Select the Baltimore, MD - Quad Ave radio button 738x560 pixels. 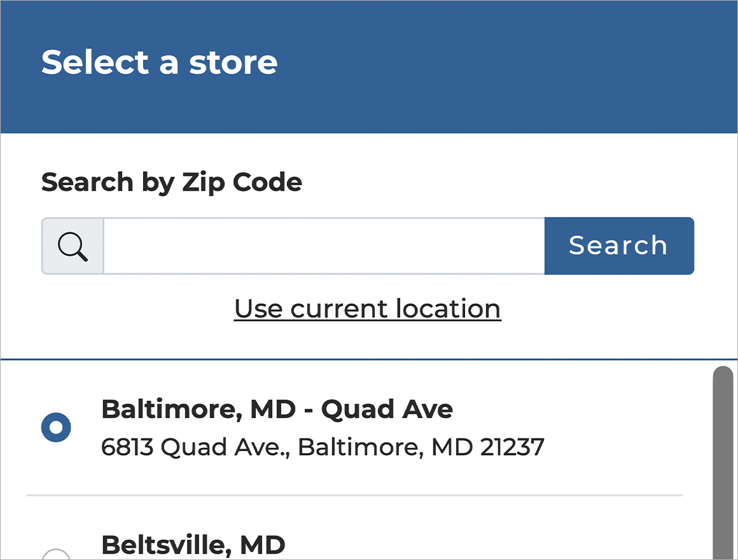[x=56, y=427]
